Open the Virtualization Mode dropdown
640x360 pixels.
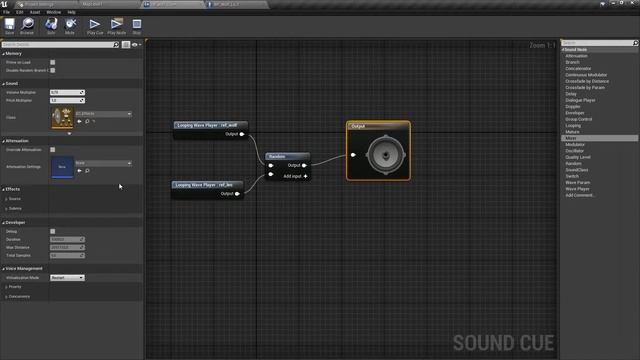(67, 278)
